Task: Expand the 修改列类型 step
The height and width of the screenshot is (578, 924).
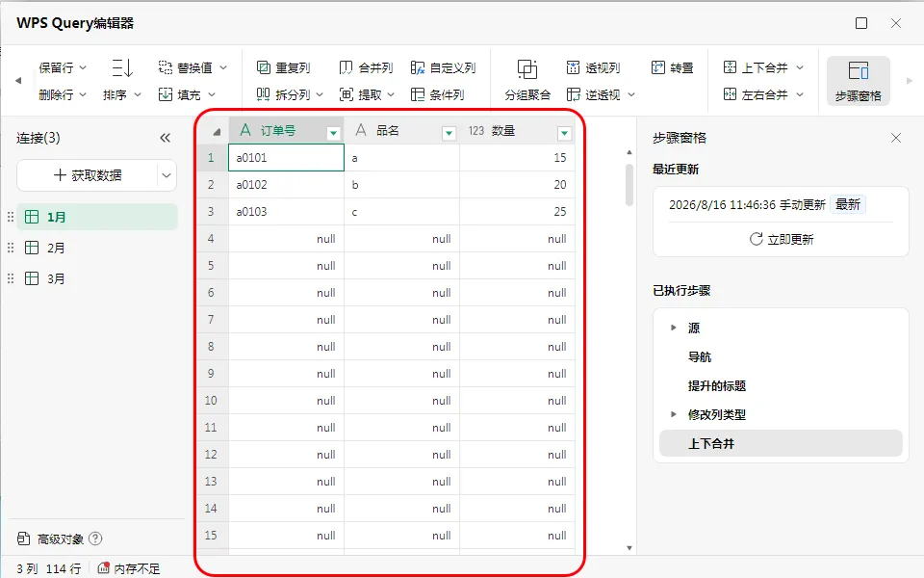Action: tap(674, 414)
